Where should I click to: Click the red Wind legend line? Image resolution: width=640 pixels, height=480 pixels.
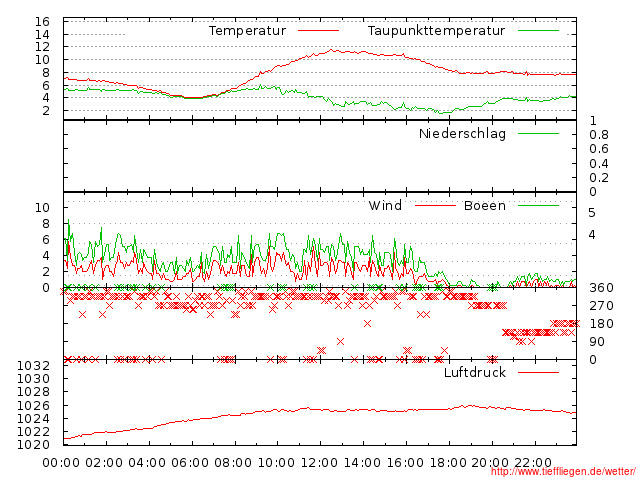[x=435, y=205]
